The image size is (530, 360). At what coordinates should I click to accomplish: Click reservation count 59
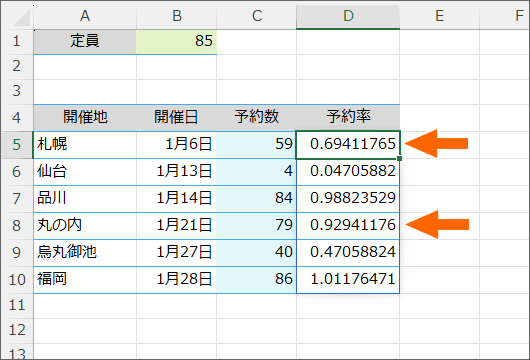257,145
